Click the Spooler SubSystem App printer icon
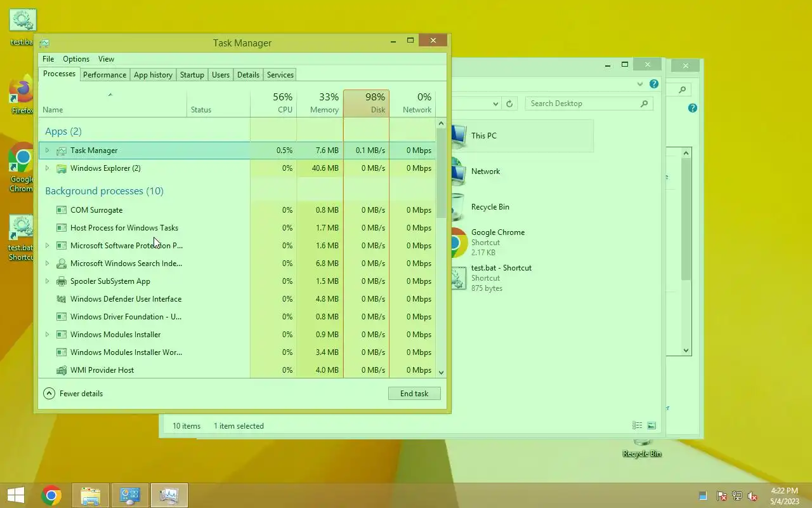This screenshot has width=812, height=508. (x=62, y=281)
